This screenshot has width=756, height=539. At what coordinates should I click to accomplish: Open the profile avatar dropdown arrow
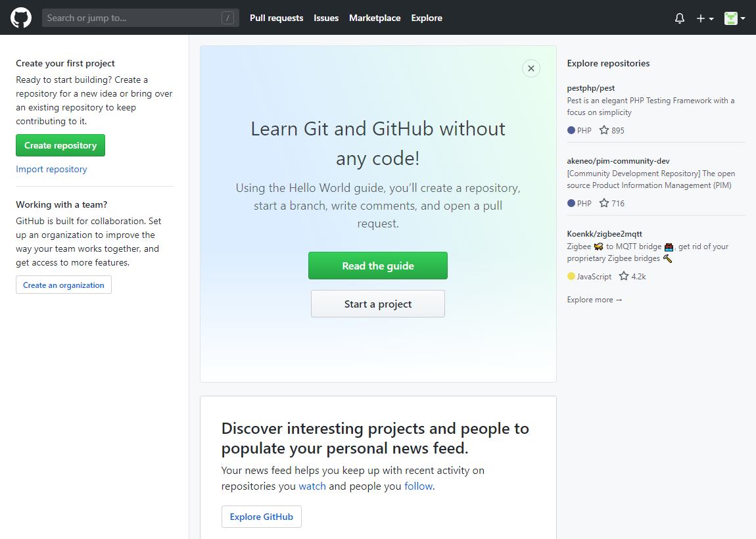coord(743,18)
